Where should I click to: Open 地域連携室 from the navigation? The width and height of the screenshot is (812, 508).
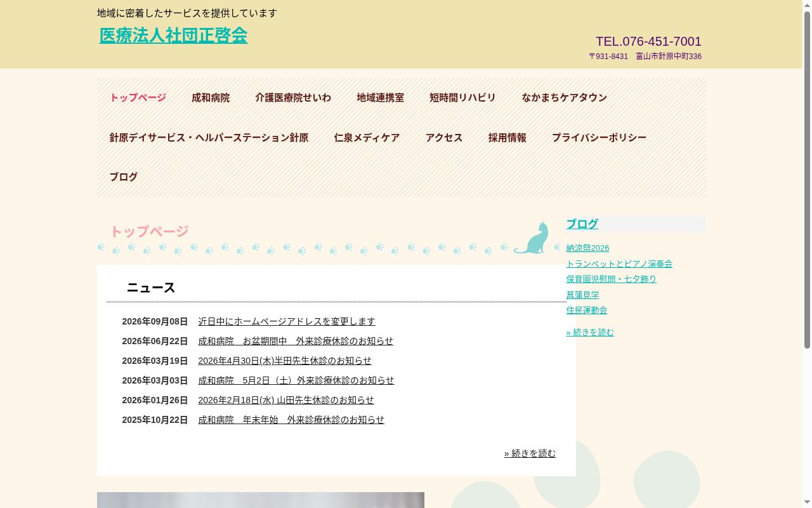click(380, 98)
